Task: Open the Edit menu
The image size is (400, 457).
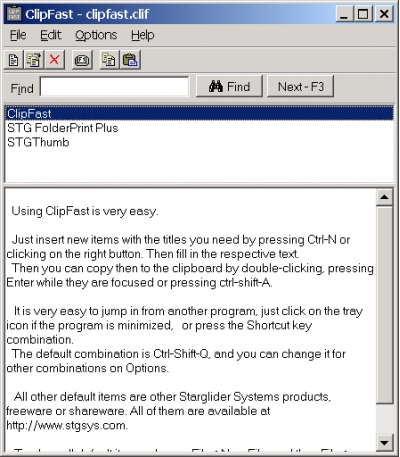Action: (51, 35)
